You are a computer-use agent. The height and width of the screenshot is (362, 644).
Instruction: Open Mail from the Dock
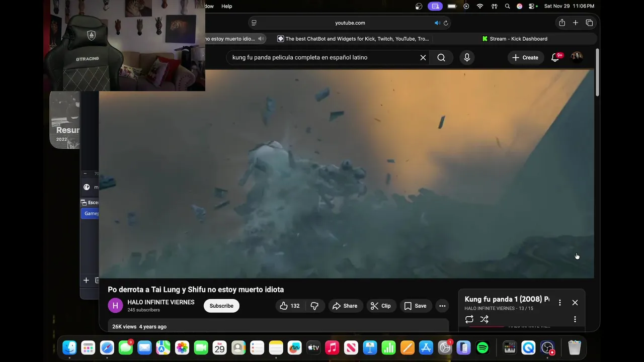pyautogui.click(x=144, y=347)
